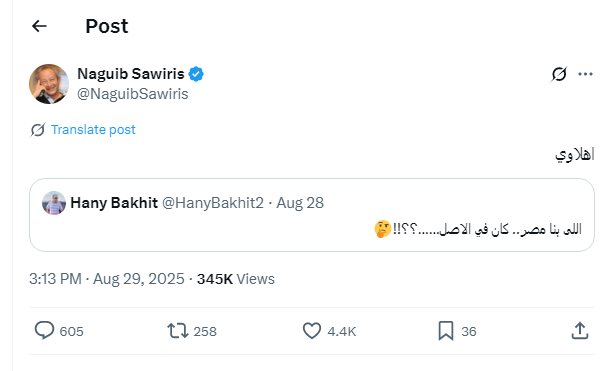Go back using the left arrow
The height and width of the screenshot is (371, 608).
pyautogui.click(x=39, y=26)
